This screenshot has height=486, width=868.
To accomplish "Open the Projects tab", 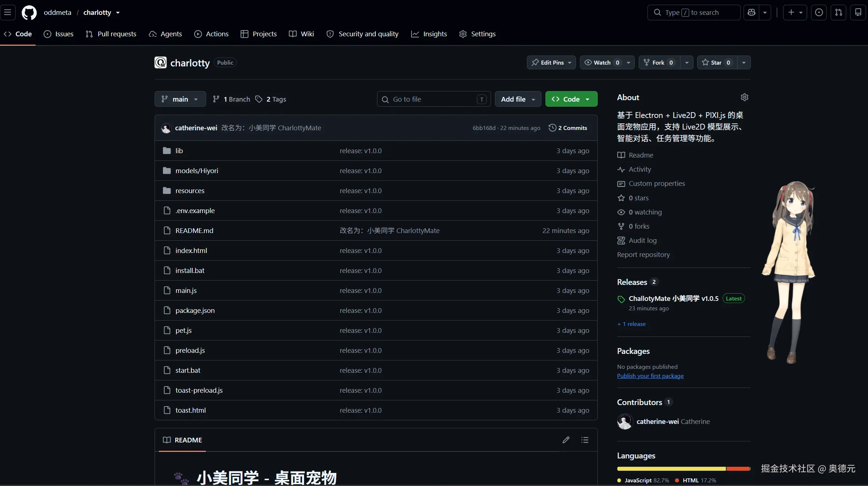I will coord(259,34).
